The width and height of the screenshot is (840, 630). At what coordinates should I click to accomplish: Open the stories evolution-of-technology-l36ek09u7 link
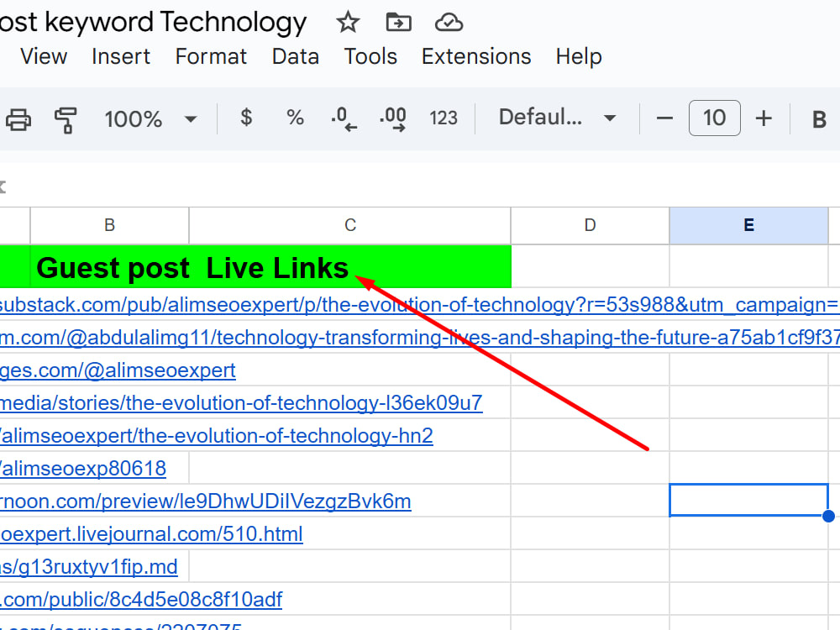tap(241, 403)
